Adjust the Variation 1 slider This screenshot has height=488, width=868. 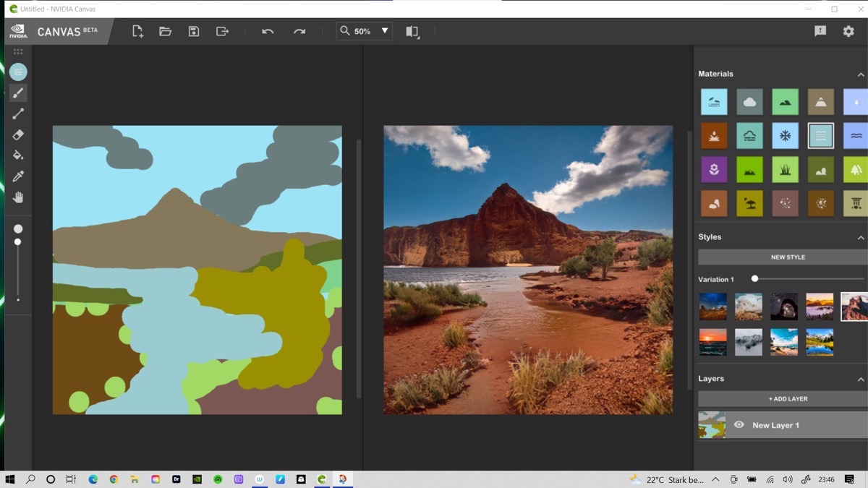[x=755, y=279]
